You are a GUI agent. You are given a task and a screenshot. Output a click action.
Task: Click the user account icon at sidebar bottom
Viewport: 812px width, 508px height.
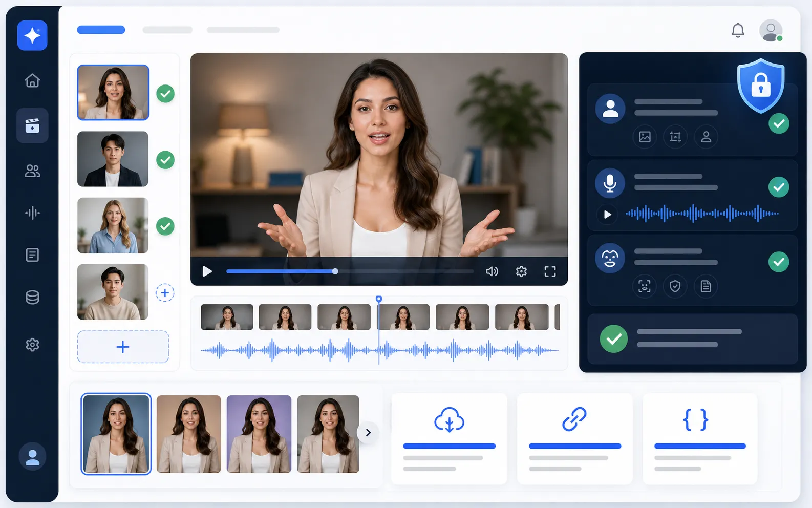click(x=32, y=456)
